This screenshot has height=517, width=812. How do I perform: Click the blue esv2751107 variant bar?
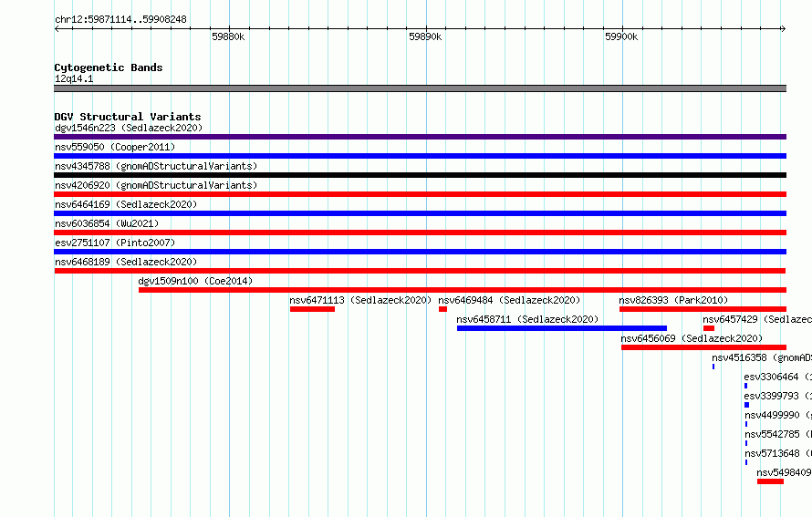pos(420,252)
